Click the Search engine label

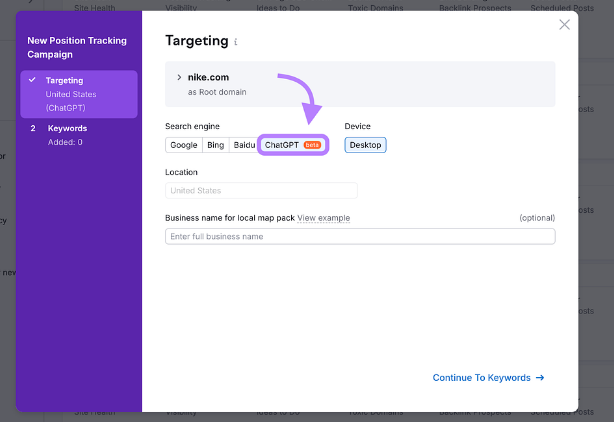pyautogui.click(x=192, y=126)
